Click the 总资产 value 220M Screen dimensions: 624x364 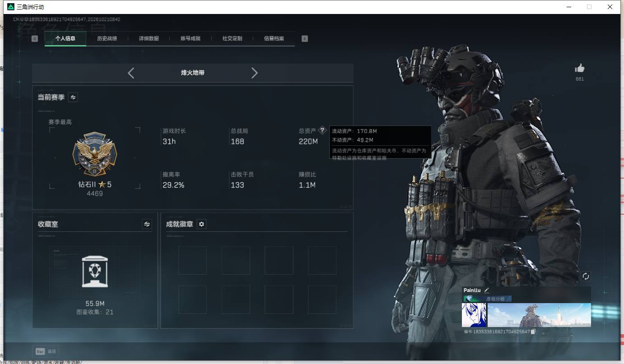[308, 142]
